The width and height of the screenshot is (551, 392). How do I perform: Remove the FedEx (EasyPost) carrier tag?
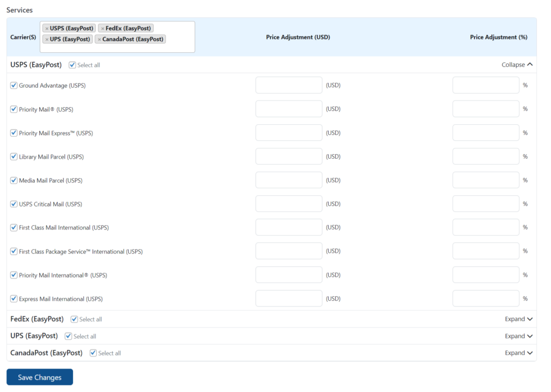click(103, 28)
